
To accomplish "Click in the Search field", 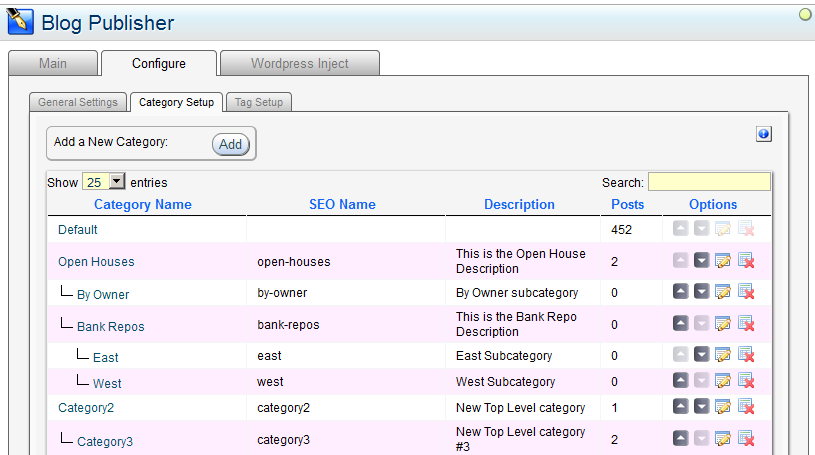I will click(709, 182).
